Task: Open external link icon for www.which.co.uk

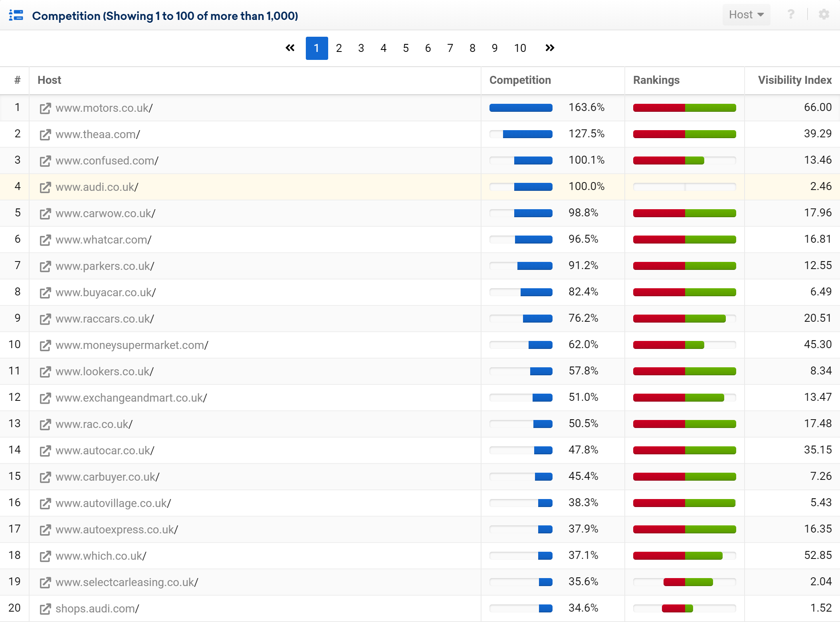Action: [x=46, y=556]
